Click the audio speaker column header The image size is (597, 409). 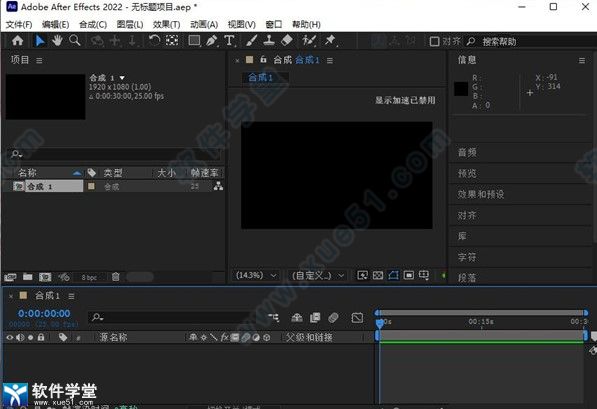[20, 337]
